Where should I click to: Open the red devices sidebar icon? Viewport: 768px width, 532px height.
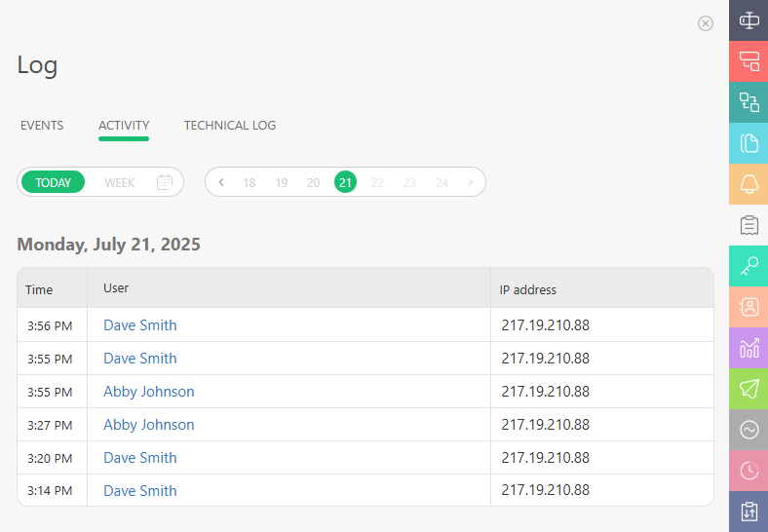tap(749, 61)
